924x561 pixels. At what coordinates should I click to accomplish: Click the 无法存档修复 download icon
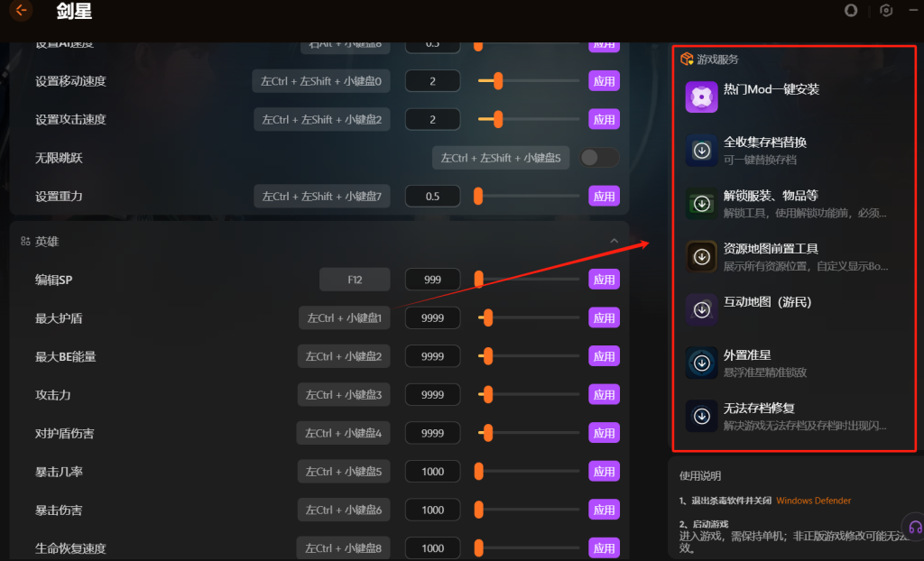coord(701,416)
